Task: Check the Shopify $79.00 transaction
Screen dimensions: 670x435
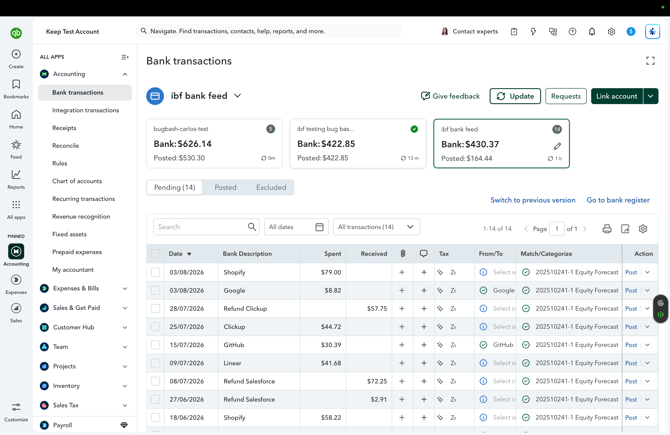Action: 156,272
